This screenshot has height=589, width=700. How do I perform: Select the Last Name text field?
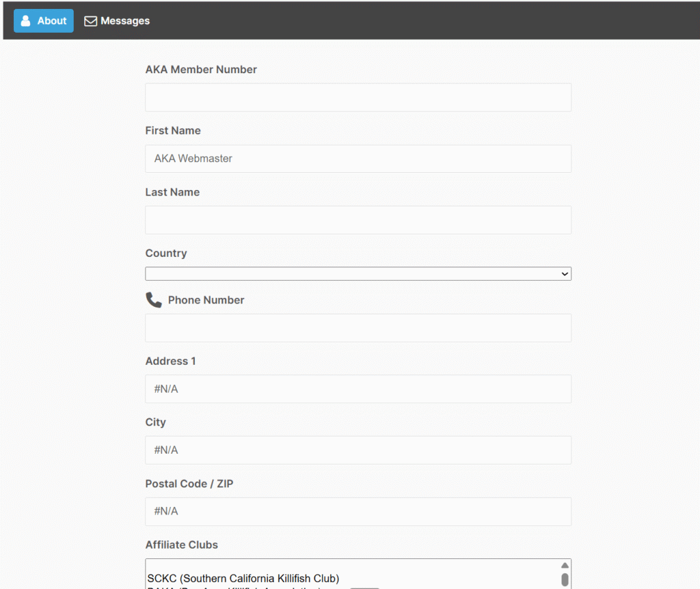[x=358, y=220]
